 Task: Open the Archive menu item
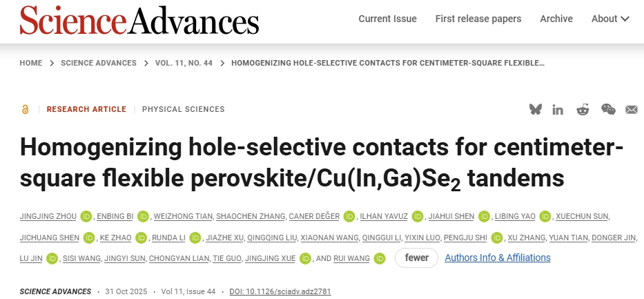coord(556,19)
